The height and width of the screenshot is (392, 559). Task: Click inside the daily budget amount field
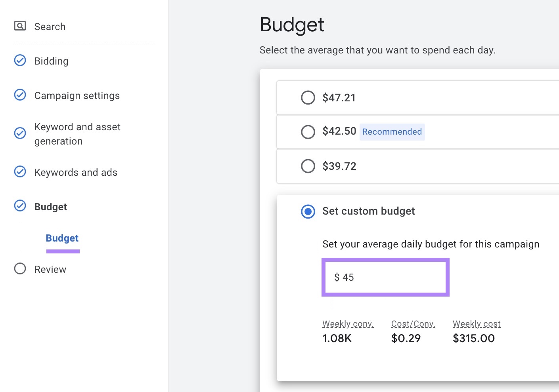[385, 277]
